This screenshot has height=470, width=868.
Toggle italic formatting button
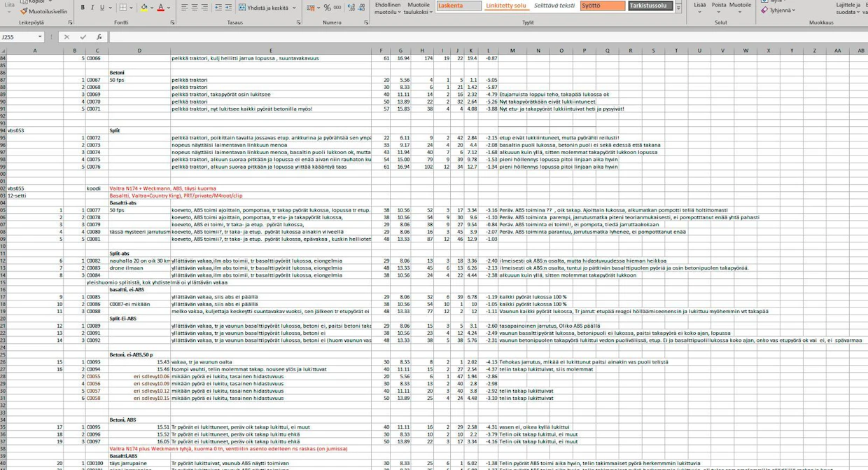coord(92,8)
